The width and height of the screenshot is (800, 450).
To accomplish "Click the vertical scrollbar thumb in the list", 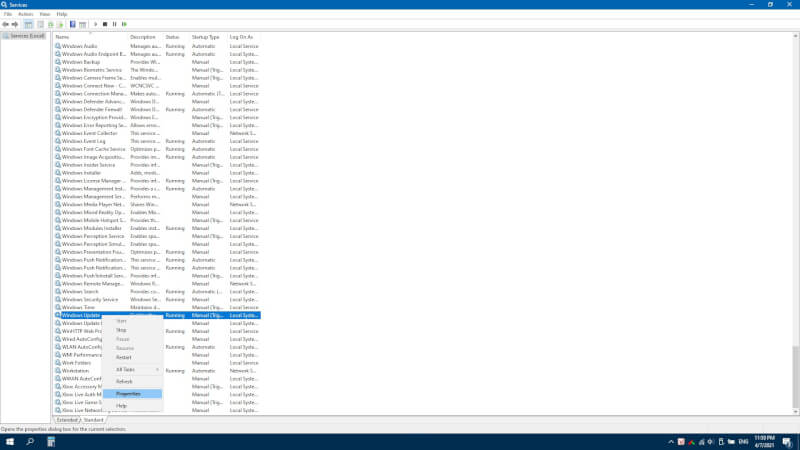I will (795, 377).
